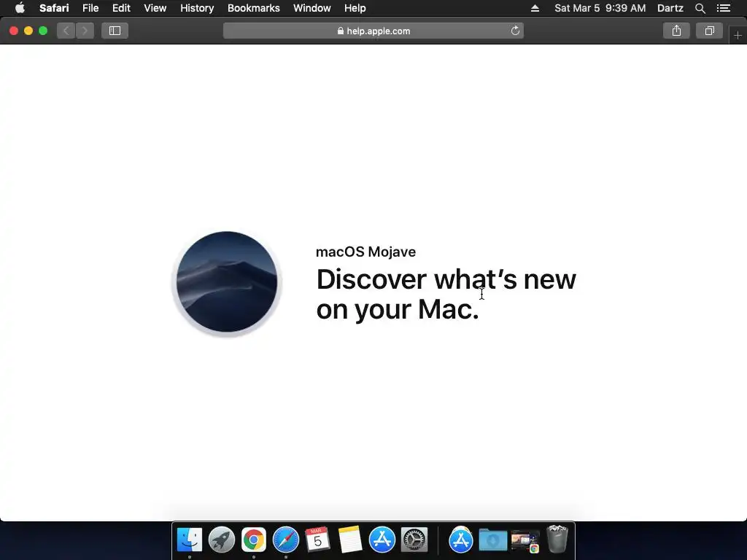Open the Window menu

[x=312, y=8]
